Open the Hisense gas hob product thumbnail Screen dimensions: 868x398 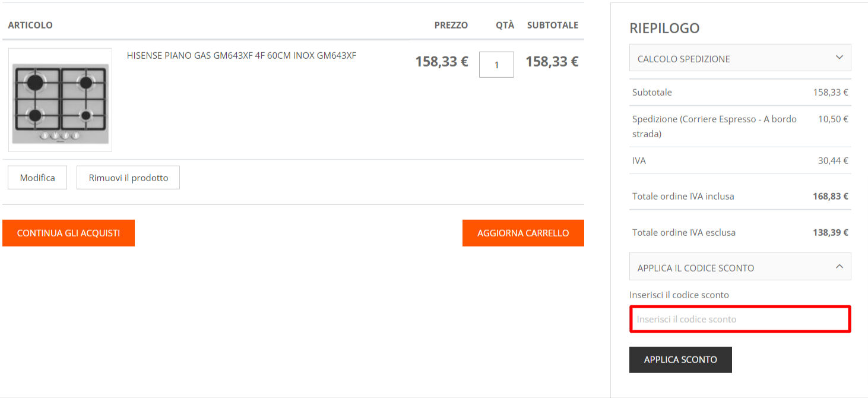(x=60, y=100)
